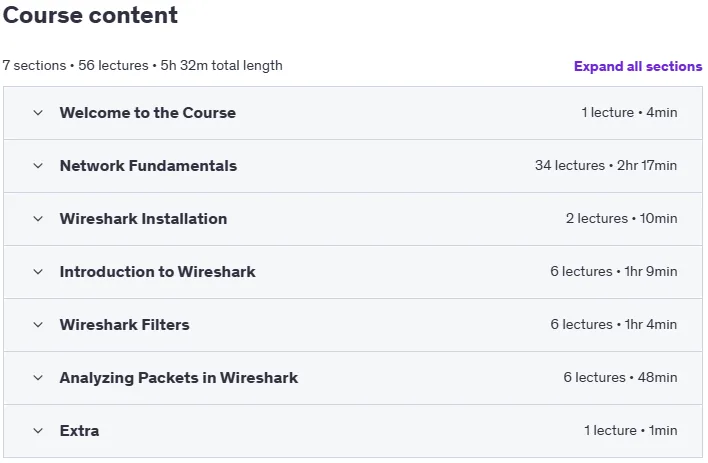Expand the Wireshark Filters chevron arrow
708x463 pixels.
pyautogui.click(x=38, y=325)
